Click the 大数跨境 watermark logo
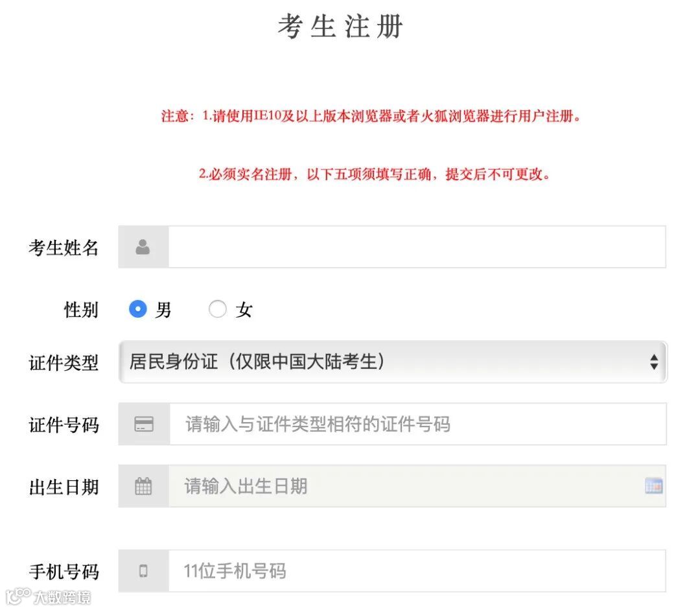The height and width of the screenshot is (610, 700). 49,596
